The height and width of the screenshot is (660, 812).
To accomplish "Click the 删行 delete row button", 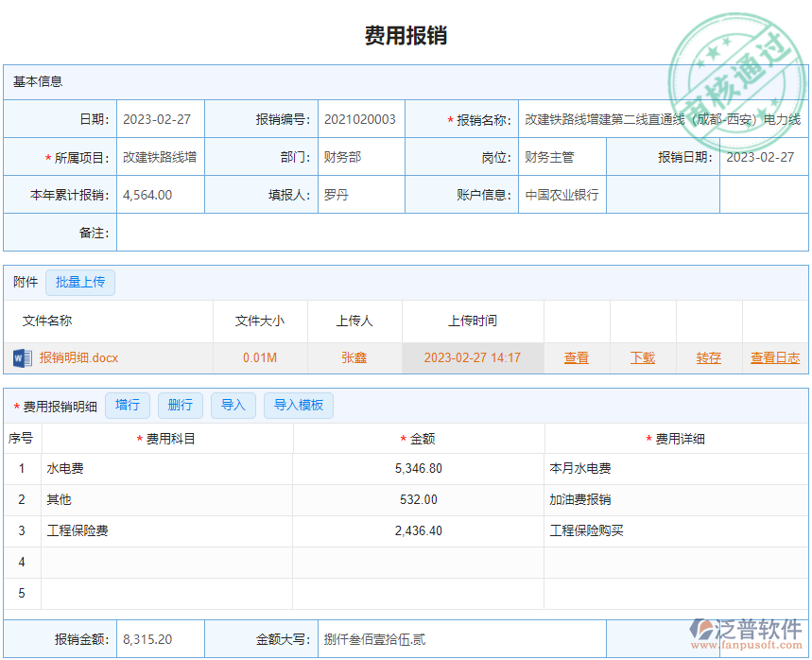I will tap(181, 405).
